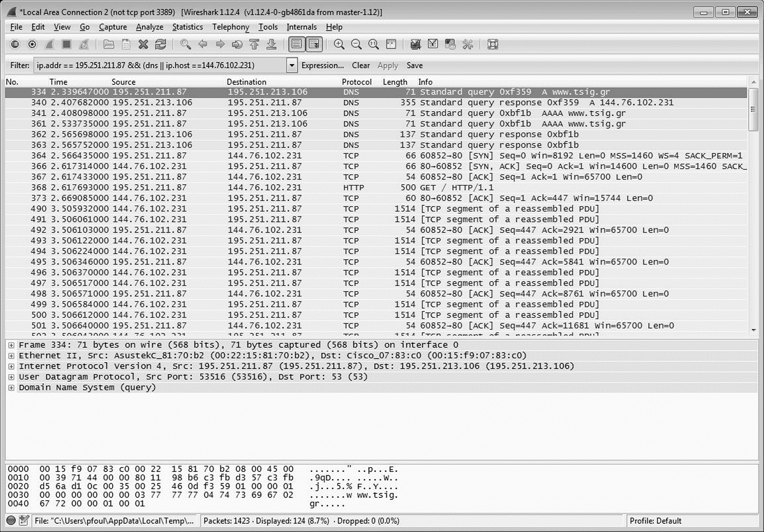This screenshot has height=532, width=764.
Task: Restart the running capture icon
Action: pyautogui.click(x=83, y=44)
